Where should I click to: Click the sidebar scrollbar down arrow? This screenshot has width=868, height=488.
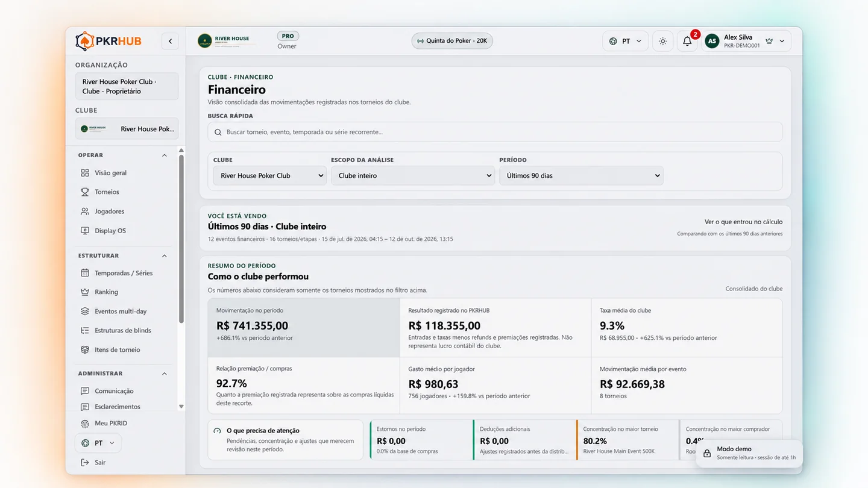tap(181, 407)
